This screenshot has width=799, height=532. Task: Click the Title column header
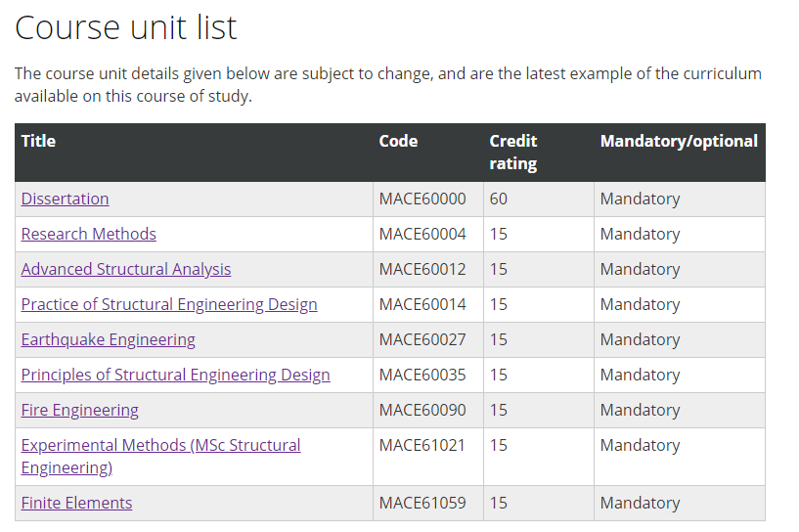(38, 141)
